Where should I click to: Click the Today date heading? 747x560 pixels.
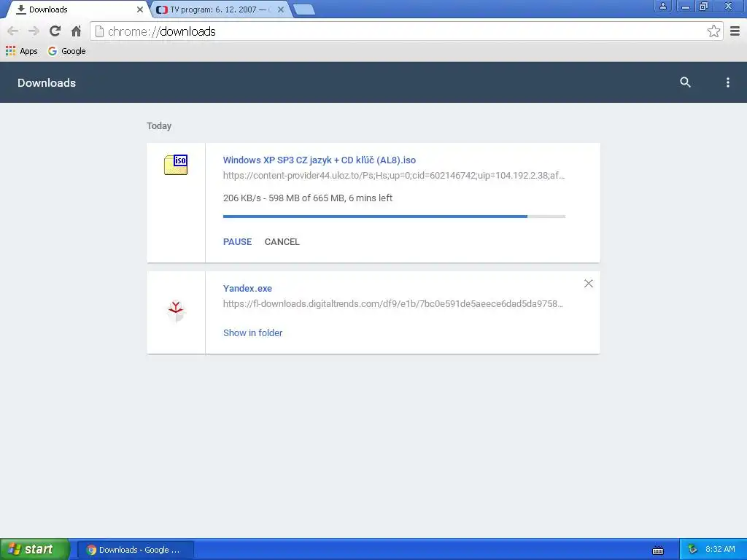click(158, 125)
